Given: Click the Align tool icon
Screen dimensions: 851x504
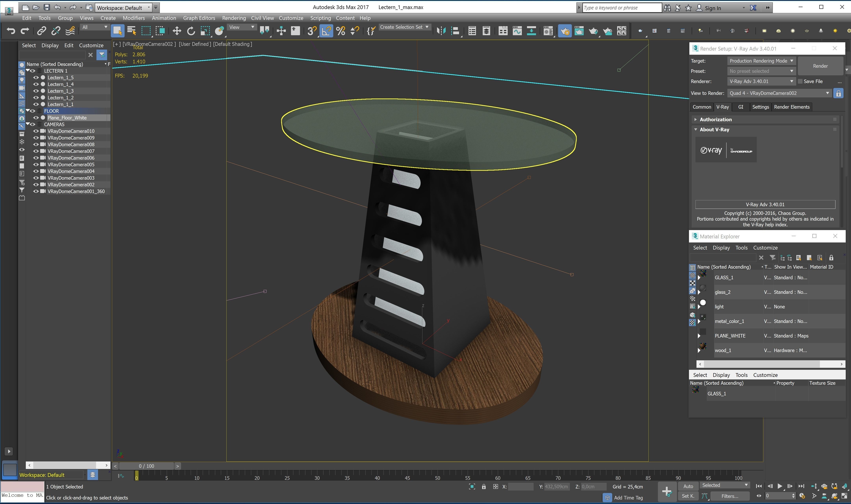Looking at the screenshot, I should [455, 31].
